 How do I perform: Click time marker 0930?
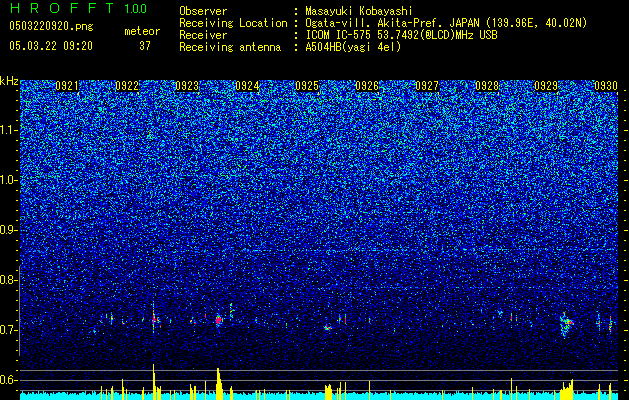(x=606, y=86)
